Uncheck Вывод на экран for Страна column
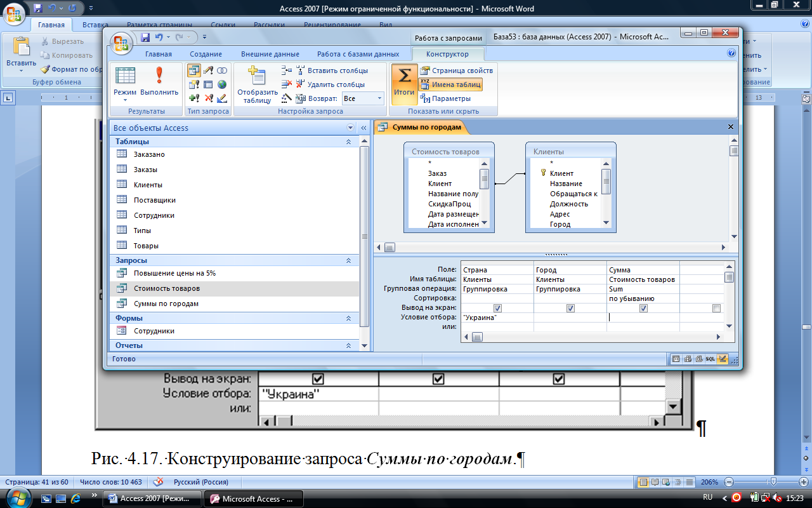812x508 pixels. (497, 308)
